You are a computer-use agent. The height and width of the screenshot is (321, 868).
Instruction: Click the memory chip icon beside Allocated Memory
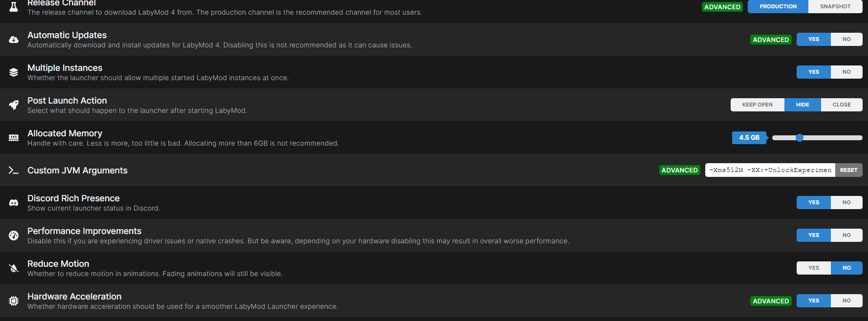point(14,138)
